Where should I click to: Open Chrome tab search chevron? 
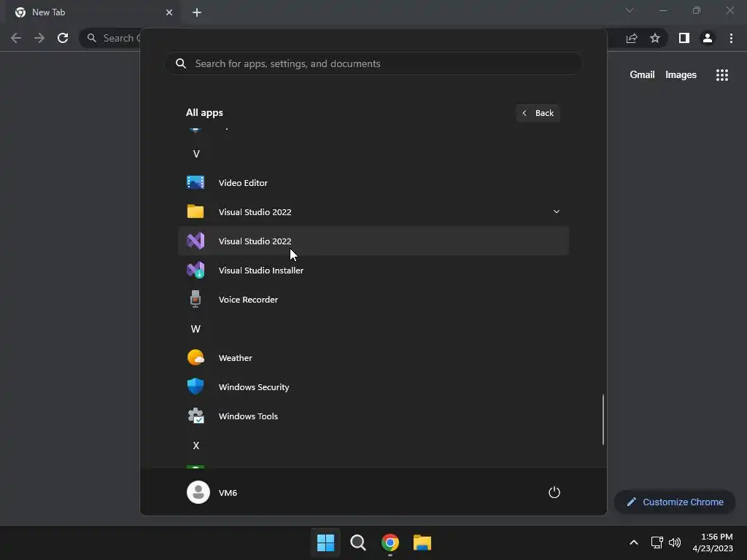click(630, 10)
